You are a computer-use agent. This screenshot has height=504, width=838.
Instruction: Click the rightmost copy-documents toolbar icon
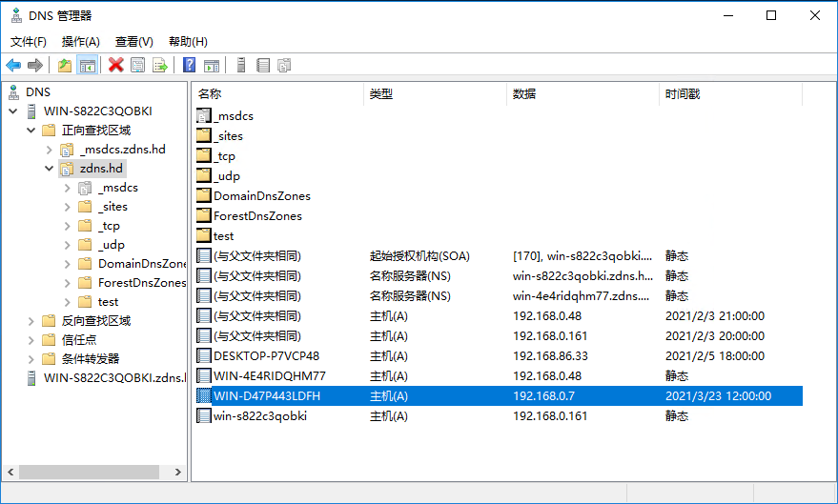tap(284, 66)
